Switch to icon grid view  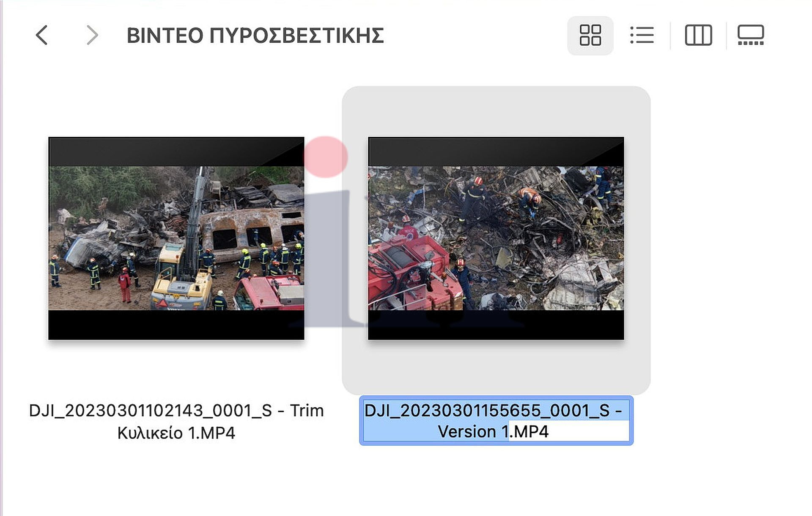click(x=590, y=35)
